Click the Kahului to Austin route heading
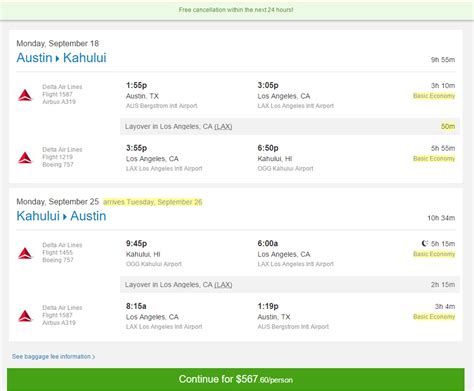474x391 pixels. pos(61,216)
